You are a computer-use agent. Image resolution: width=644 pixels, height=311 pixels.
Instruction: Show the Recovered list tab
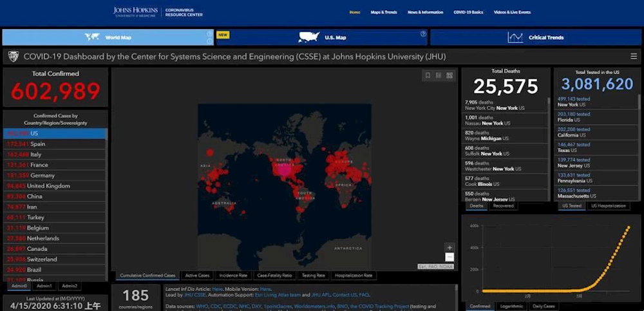pos(504,206)
